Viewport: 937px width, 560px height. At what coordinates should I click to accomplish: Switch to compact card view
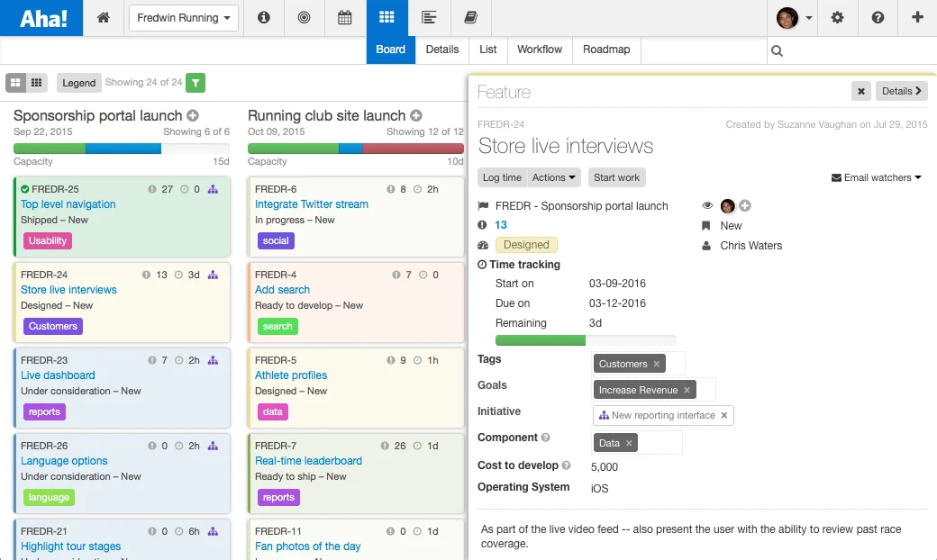click(x=36, y=83)
